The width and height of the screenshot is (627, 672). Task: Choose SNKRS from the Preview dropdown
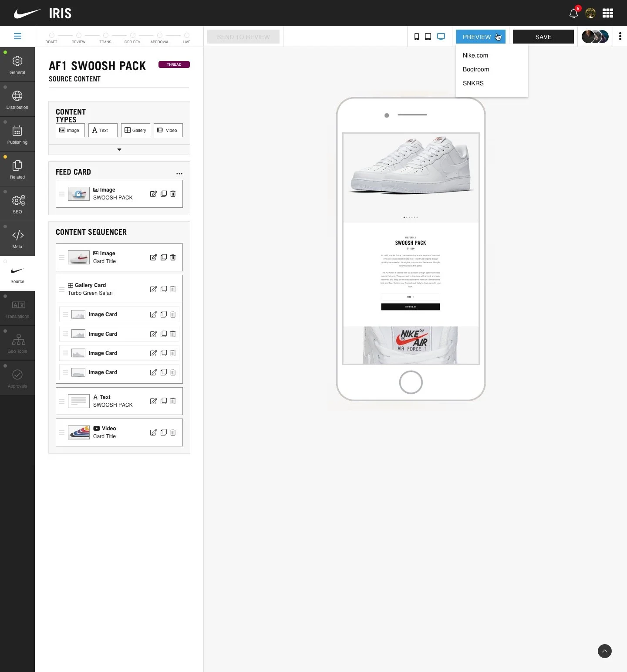click(473, 83)
